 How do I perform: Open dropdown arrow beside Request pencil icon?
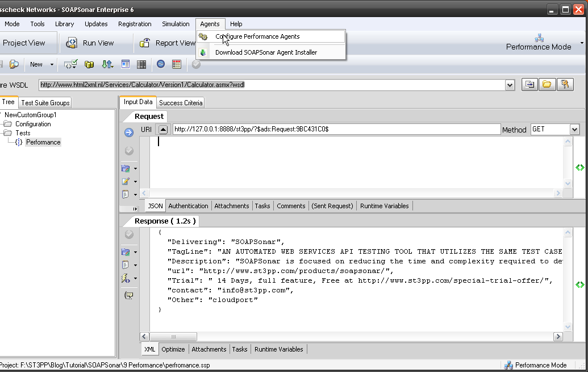tap(135, 181)
